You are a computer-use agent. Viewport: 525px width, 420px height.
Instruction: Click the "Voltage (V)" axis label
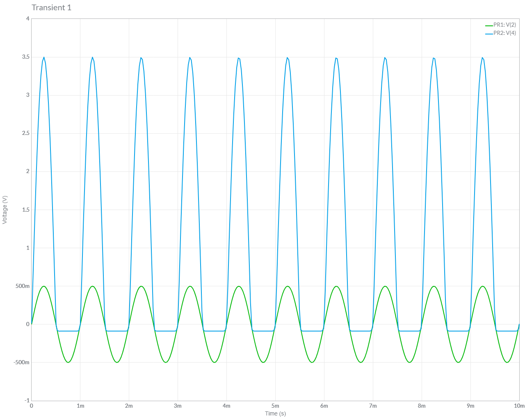coord(5,210)
